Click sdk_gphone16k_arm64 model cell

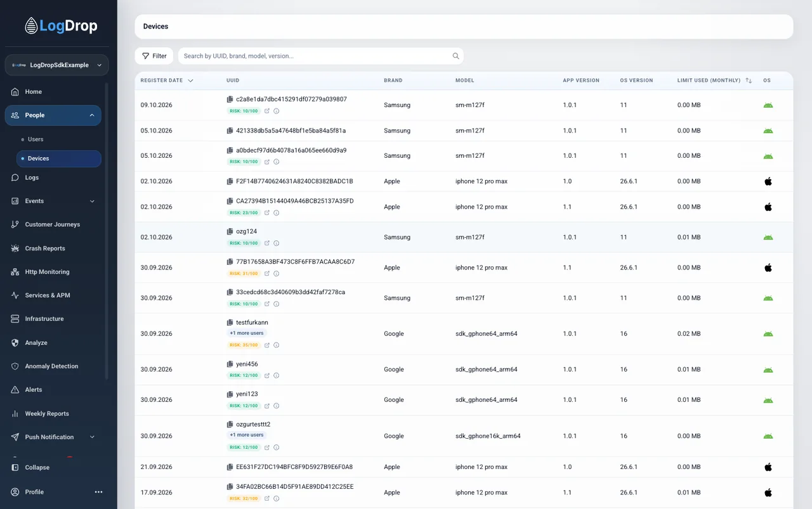pyautogui.click(x=488, y=436)
